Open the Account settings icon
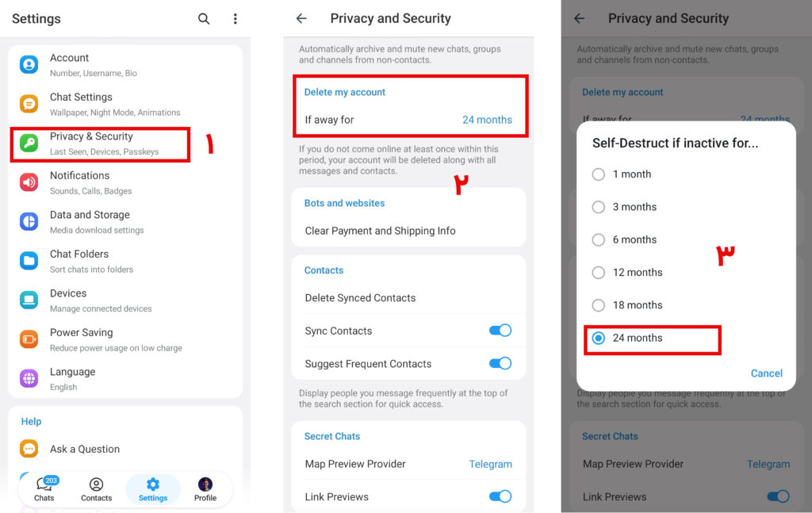The height and width of the screenshot is (513, 812). (29, 65)
